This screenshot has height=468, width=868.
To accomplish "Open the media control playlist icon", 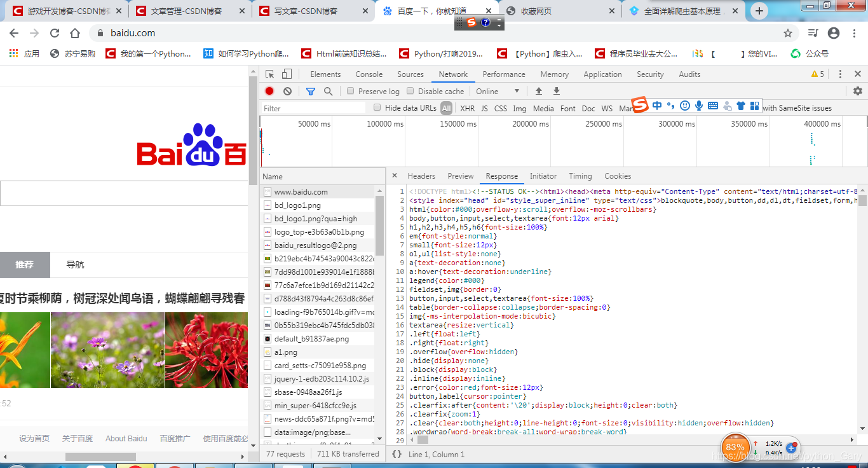I will tap(813, 33).
